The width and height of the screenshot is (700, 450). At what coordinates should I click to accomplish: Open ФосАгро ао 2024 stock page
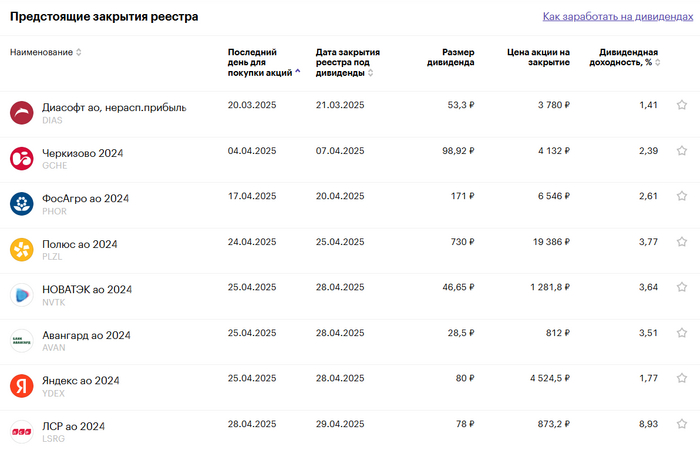[86, 198]
